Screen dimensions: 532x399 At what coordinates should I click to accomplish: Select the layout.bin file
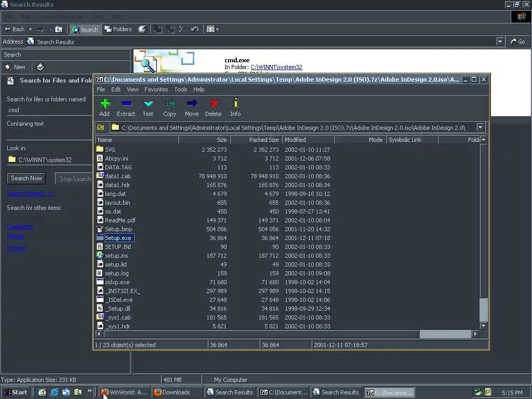tap(117, 203)
